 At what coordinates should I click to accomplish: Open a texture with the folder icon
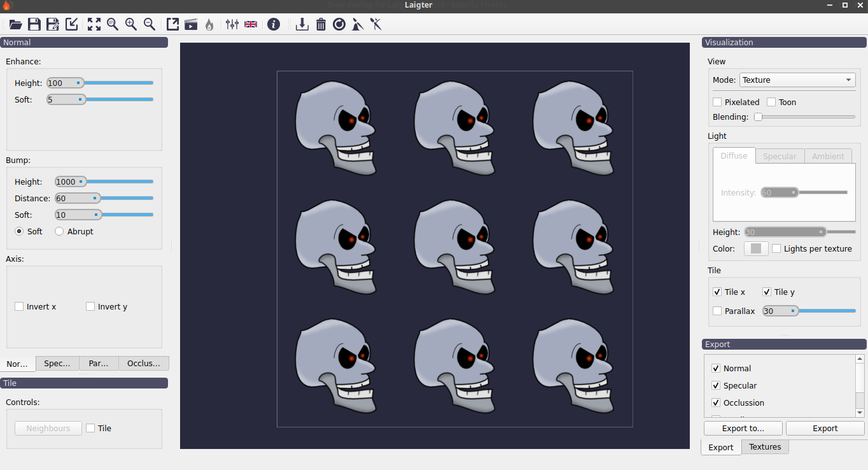tap(15, 24)
